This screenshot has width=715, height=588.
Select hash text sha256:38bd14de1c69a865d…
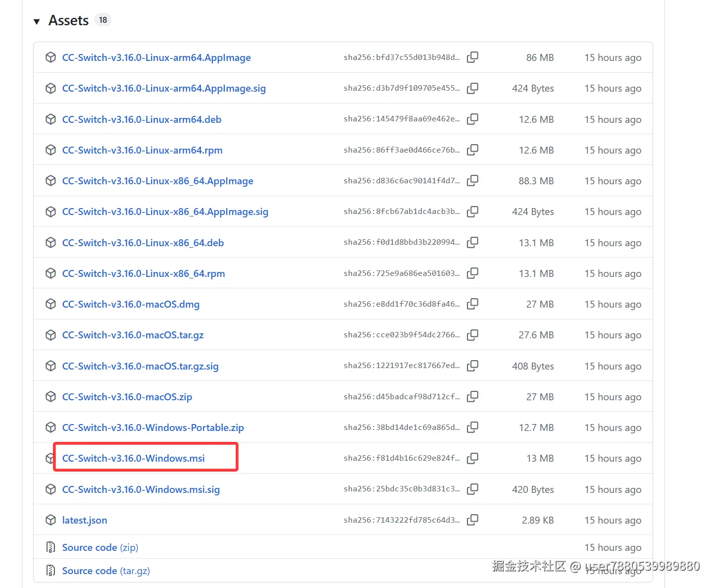point(402,427)
